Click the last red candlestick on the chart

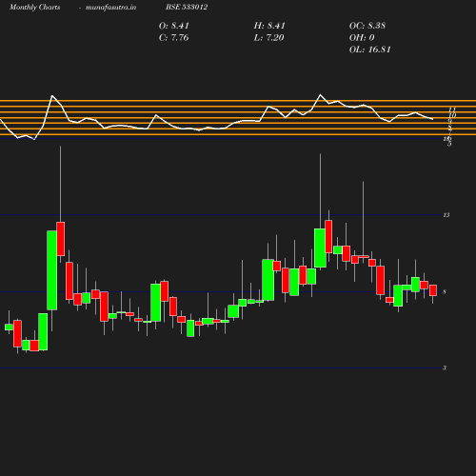coord(433,290)
